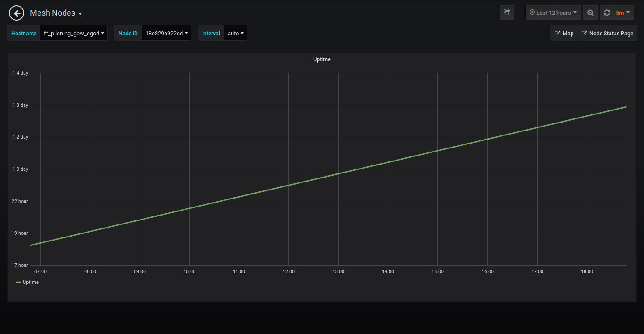Click the Uptime line at 13:00
Viewport: 644px width, 334px height.
(338, 173)
